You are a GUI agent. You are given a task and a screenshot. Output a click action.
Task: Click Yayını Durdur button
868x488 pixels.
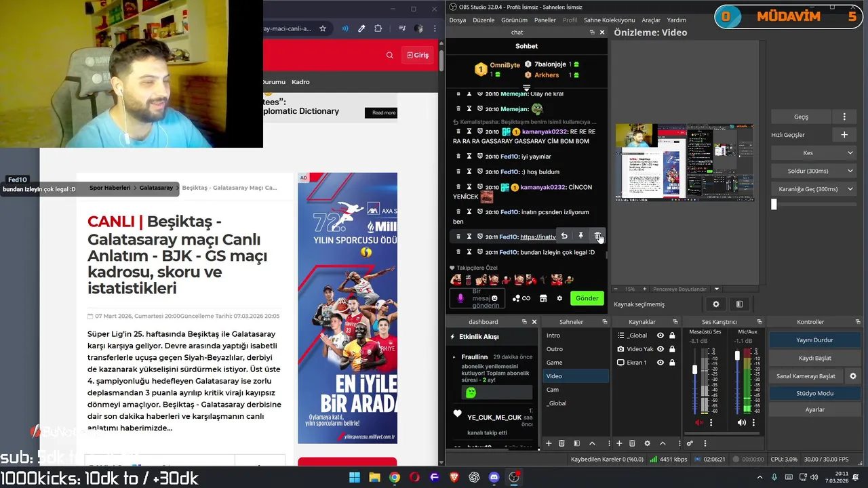pyautogui.click(x=814, y=340)
